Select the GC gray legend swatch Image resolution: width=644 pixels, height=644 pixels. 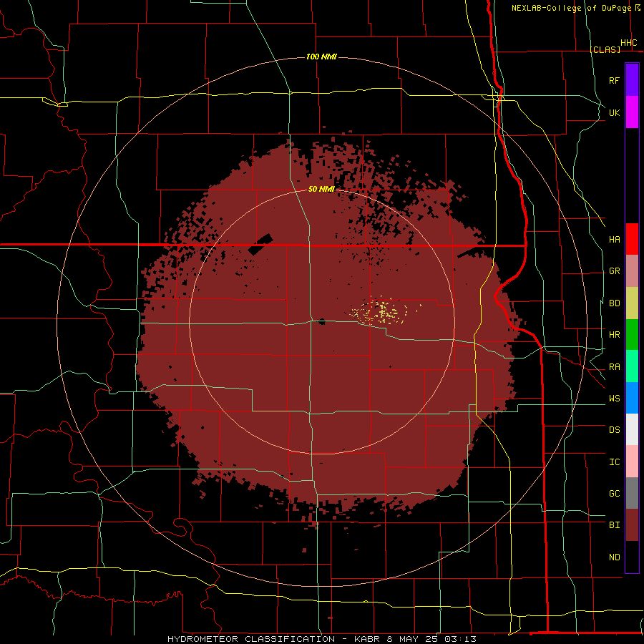click(x=632, y=493)
